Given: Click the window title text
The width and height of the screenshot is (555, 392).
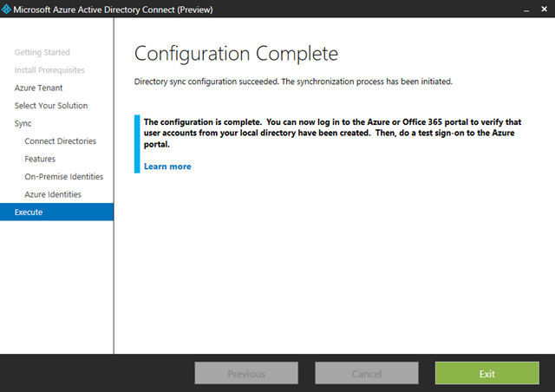Looking at the screenshot, I should [x=113, y=10].
